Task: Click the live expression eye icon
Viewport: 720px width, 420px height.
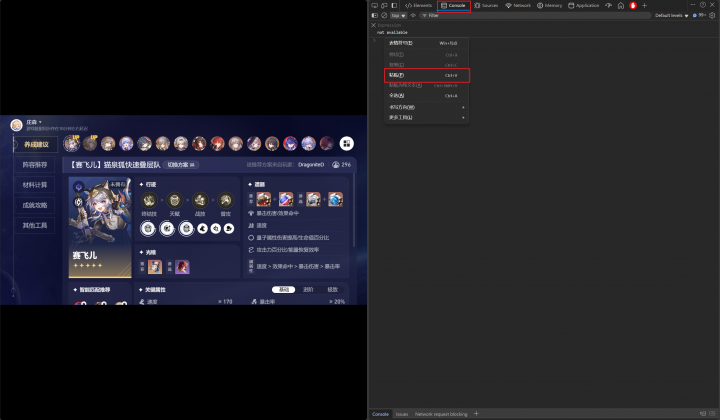Action: 413,15
